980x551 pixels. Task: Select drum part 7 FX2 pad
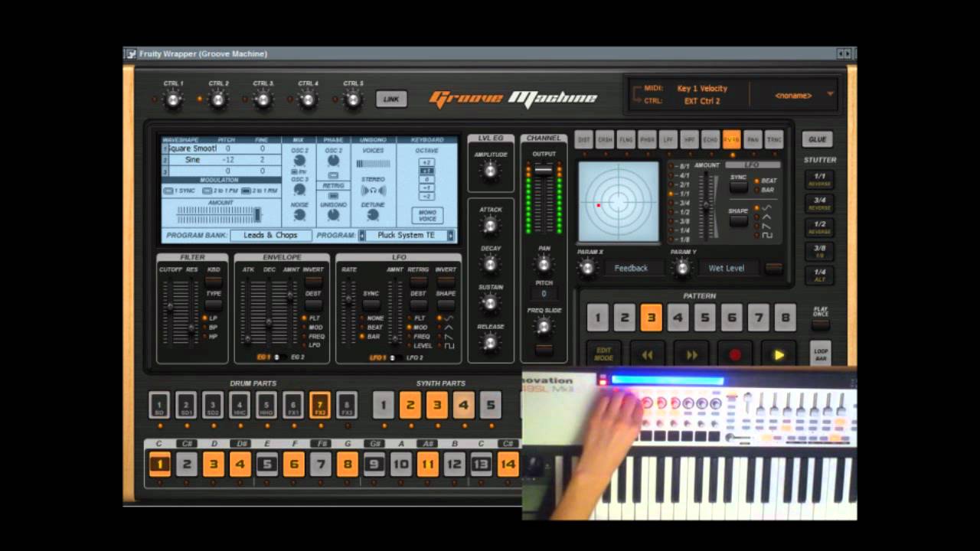(x=320, y=405)
